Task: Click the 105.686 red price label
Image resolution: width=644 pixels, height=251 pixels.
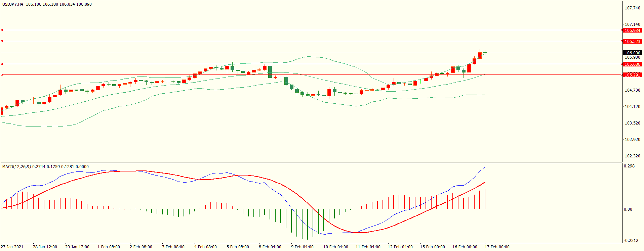Action: click(632, 64)
